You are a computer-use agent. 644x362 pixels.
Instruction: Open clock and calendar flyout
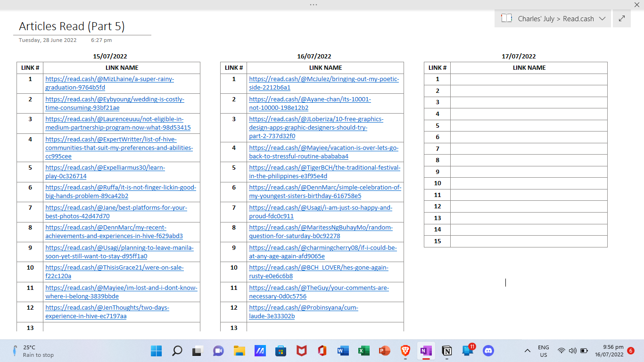coord(609,351)
